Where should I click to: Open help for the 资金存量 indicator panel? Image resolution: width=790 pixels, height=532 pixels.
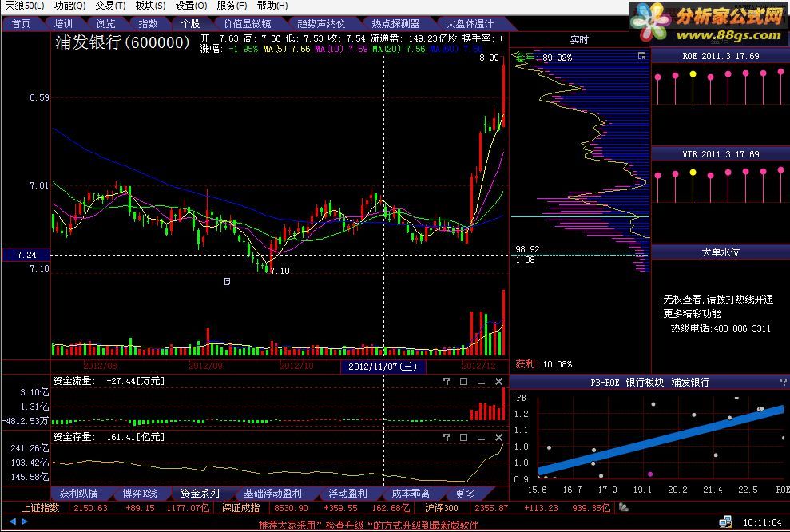(x=447, y=437)
